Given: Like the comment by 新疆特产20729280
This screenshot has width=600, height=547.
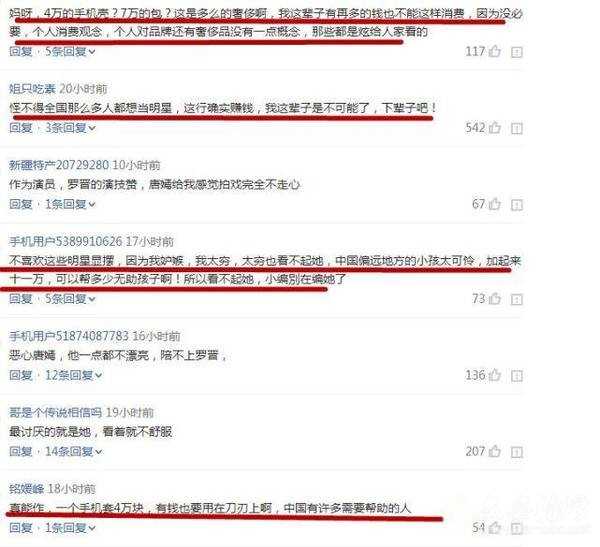Looking at the screenshot, I should 494,204.
